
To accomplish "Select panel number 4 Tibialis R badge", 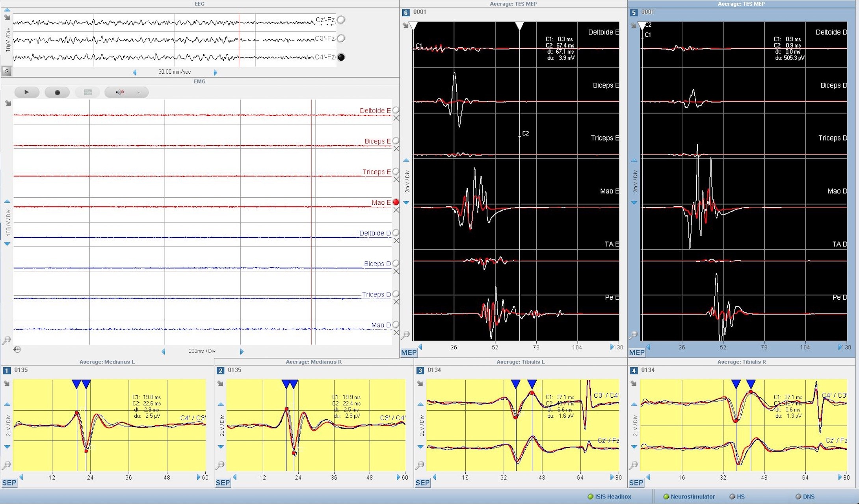I will 634,371.
